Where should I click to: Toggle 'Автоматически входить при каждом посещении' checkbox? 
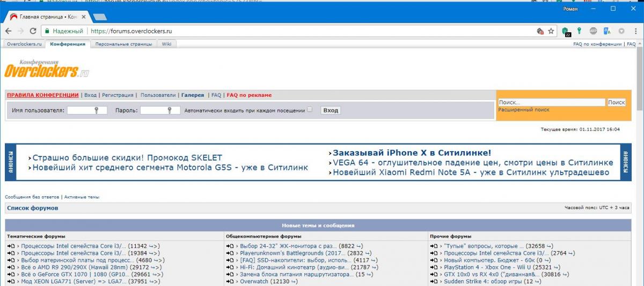coord(309,110)
